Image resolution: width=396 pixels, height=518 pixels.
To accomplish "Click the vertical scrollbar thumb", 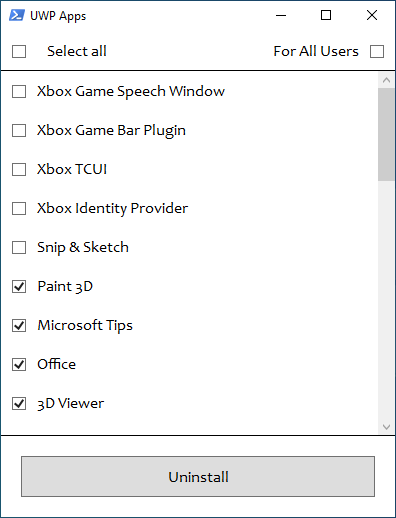I will (x=387, y=134).
